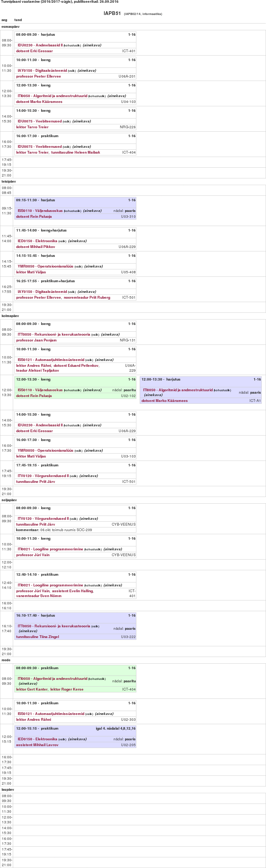
Task: Open tunnitasuline Heleen Maibak's page
Action: tap(75, 152)
